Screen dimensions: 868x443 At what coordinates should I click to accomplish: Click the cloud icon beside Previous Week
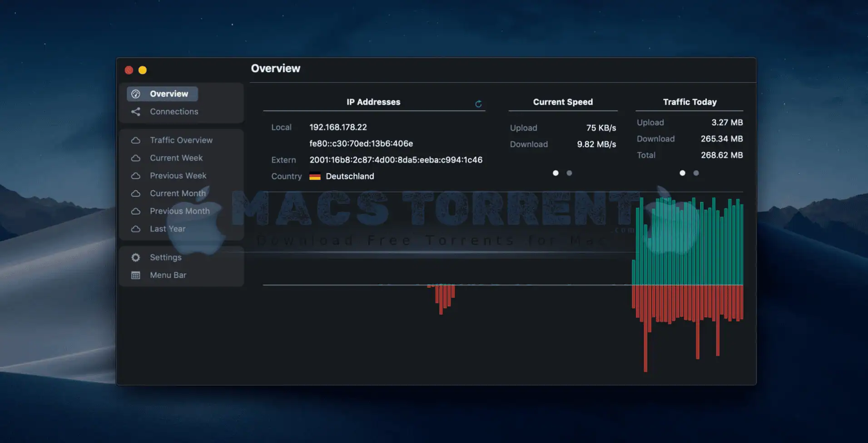click(x=135, y=176)
